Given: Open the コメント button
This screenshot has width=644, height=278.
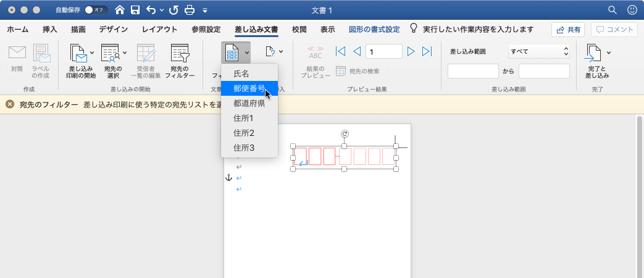Looking at the screenshot, I should click(615, 30).
